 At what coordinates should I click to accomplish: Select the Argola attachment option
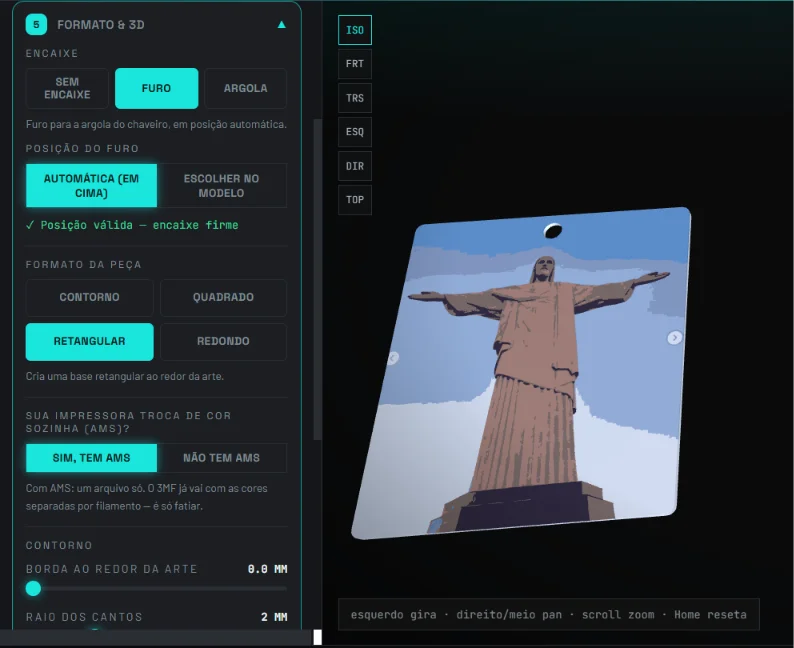pyautogui.click(x=246, y=88)
